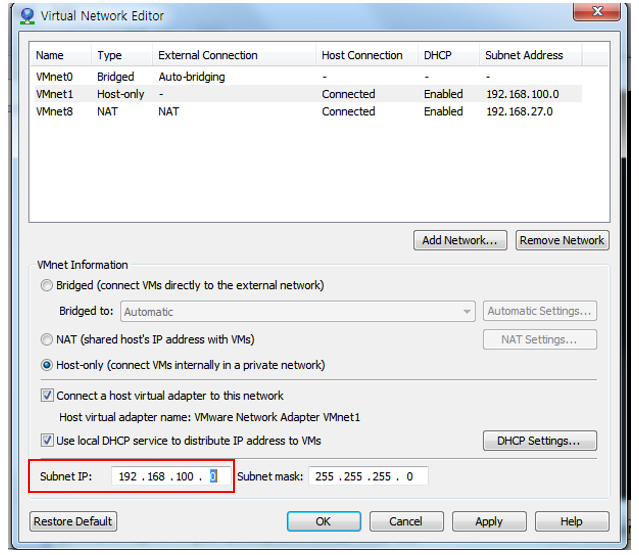Select the VMnet0 row
639x555 pixels.
tap(306, 77)
